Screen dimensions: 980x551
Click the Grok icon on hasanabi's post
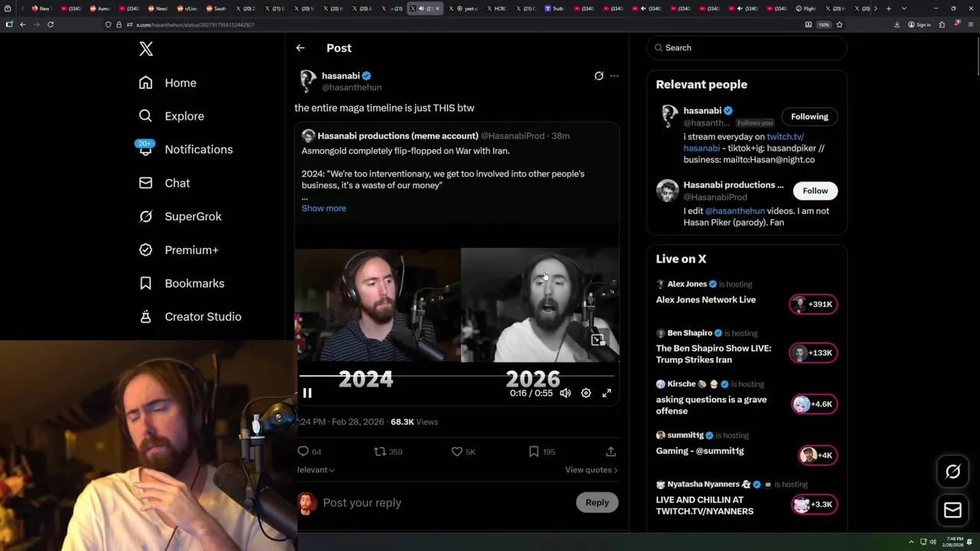pyautogui.click(x=599, y=76)
